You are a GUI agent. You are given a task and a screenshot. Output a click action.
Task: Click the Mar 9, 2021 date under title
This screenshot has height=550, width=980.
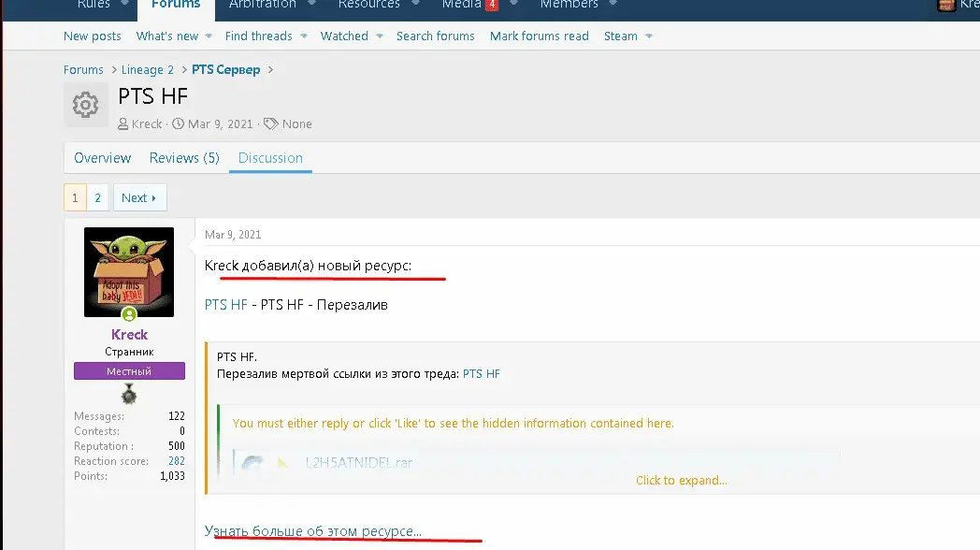pyautogui.click(x=220, y=123)
